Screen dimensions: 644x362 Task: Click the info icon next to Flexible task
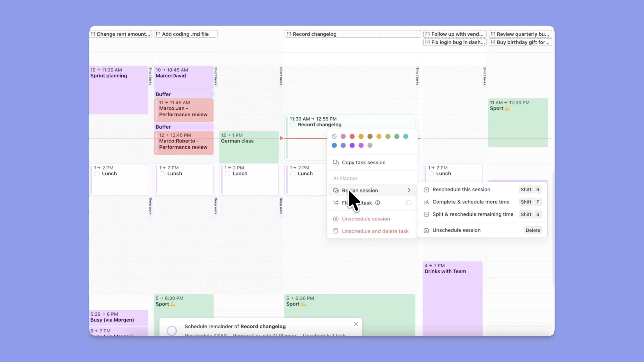point(378,203)
